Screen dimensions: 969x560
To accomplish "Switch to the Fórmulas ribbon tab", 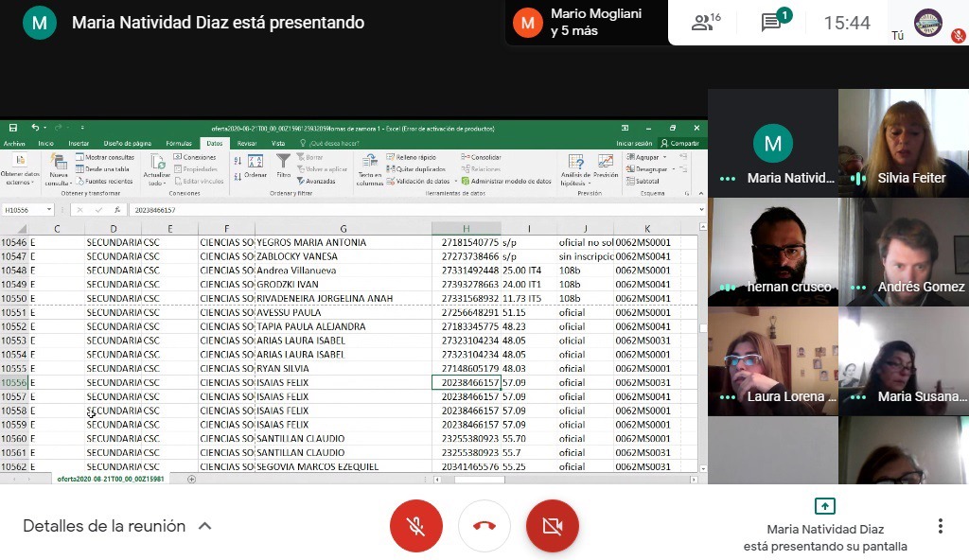I will (179, 143).
